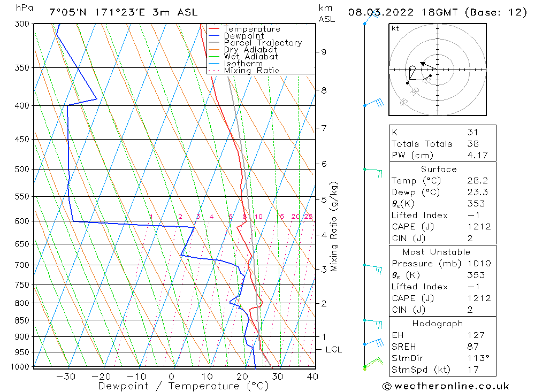Click the wind barb at 500 hPa
This screenshot has width=535, height=392.
coord(373,172)
